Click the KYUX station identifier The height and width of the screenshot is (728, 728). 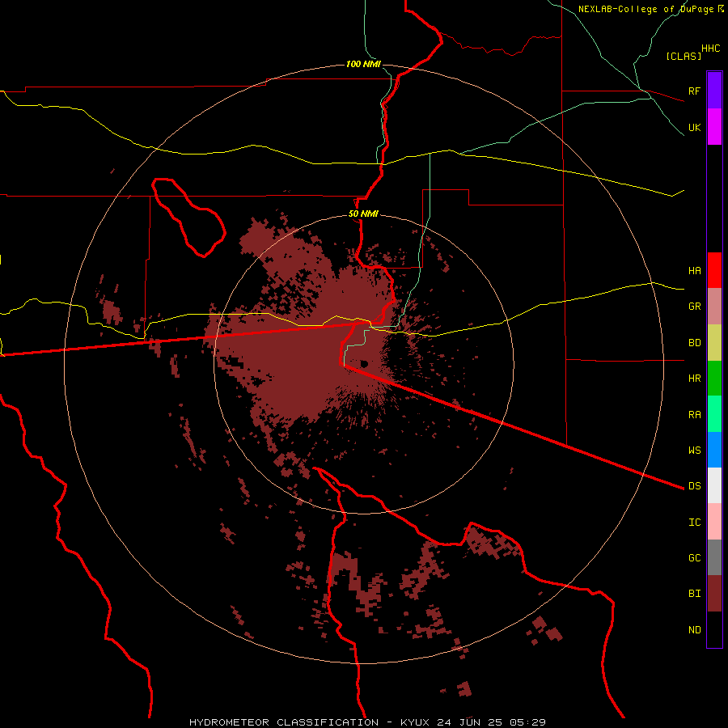point(416,722)
